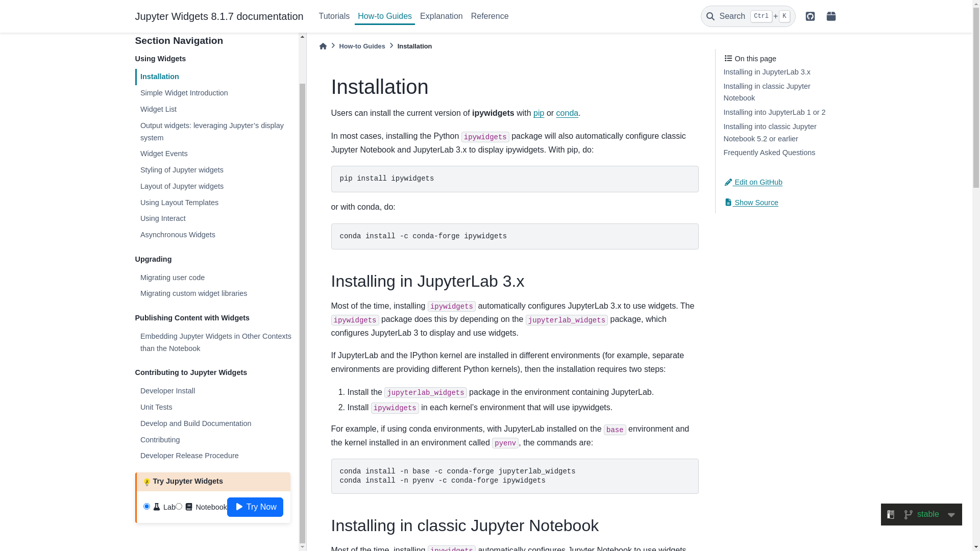Expand the stable version dropdown arrow
Screen dimensions: 980x551
coord(951,515)
